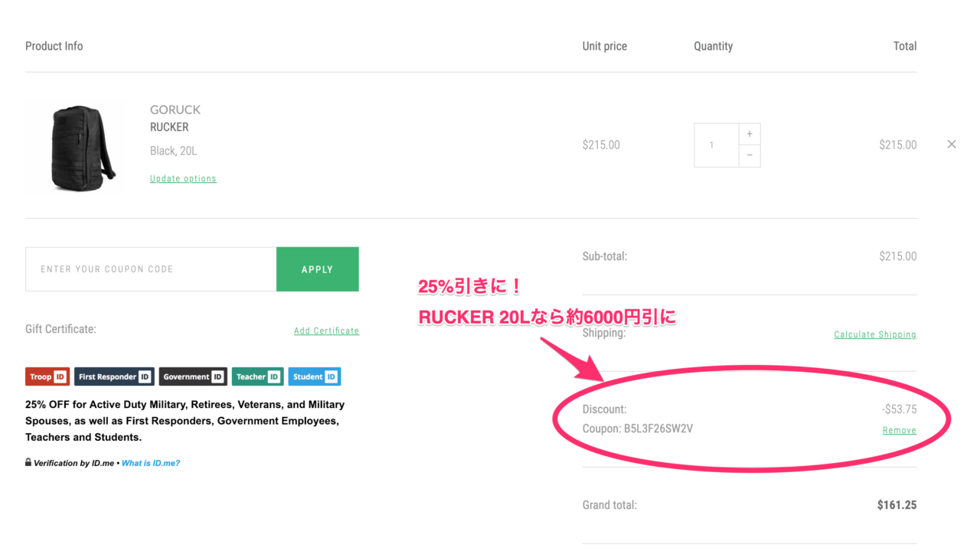Select the First Responder ID badge
The height and width of the screenshot is (551, 980).
(x=114, y=377)
